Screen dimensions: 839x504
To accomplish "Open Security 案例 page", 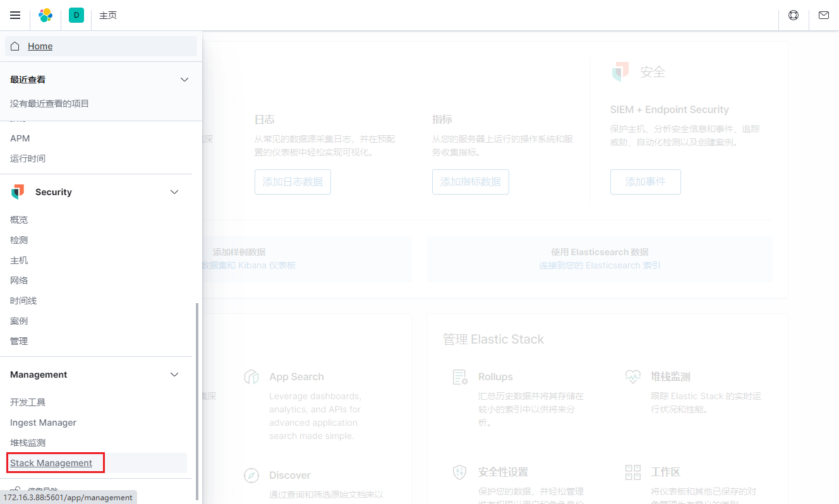I will 19,321.
